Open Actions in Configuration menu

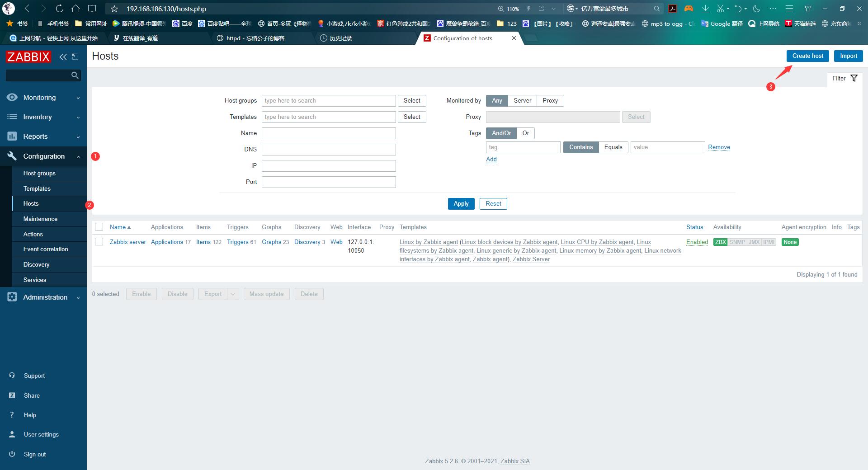tap(33, 234)
